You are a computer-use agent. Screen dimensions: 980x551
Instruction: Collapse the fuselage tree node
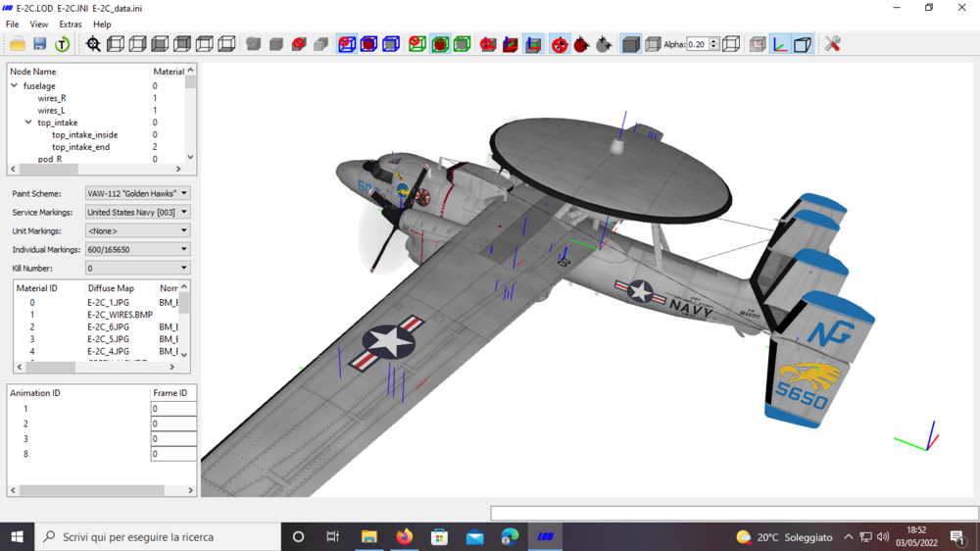click(15, 85)
